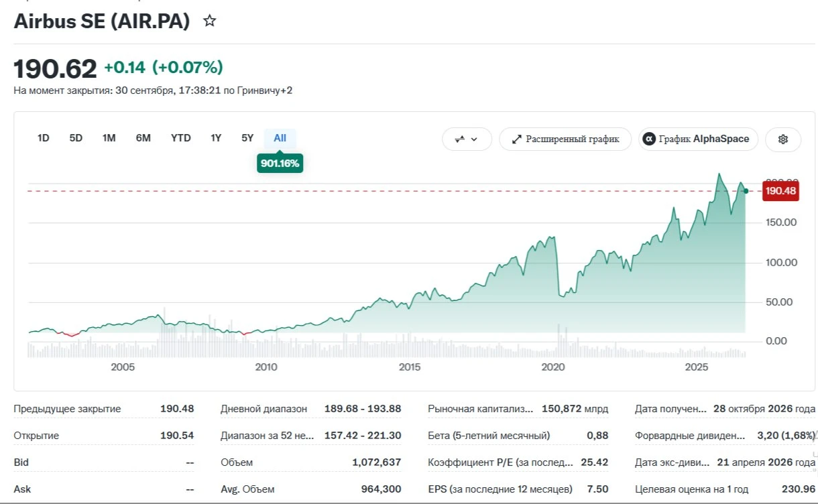
Task: Open the Расширенный график expanded chart
Action: click(x=565, y=139)
